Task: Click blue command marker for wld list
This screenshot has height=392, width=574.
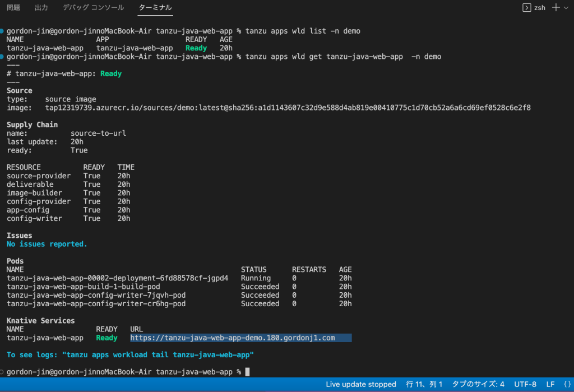Action: coord(3,31)
